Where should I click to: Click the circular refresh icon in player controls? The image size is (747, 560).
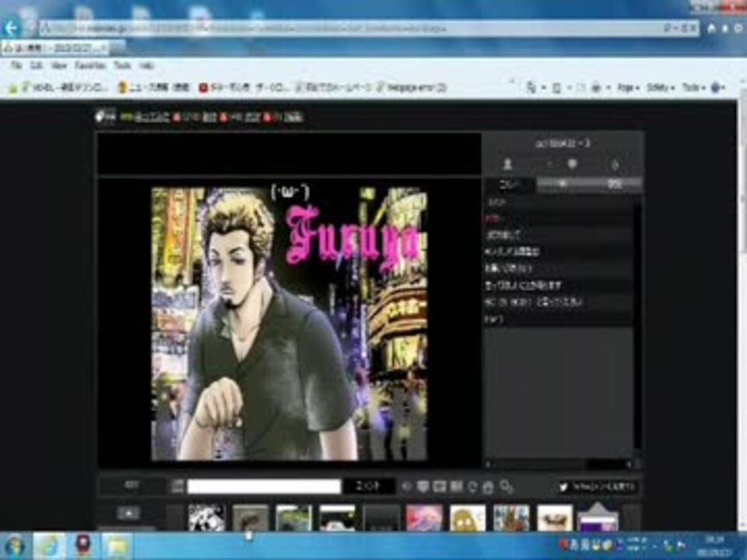(x=472, y=487)
